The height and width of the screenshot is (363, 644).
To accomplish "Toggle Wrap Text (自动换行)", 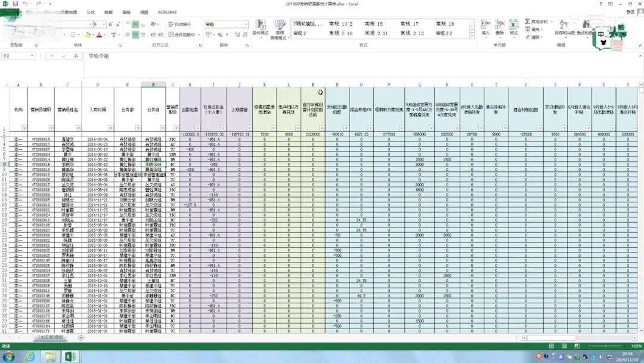I will [x=179, y=24].
